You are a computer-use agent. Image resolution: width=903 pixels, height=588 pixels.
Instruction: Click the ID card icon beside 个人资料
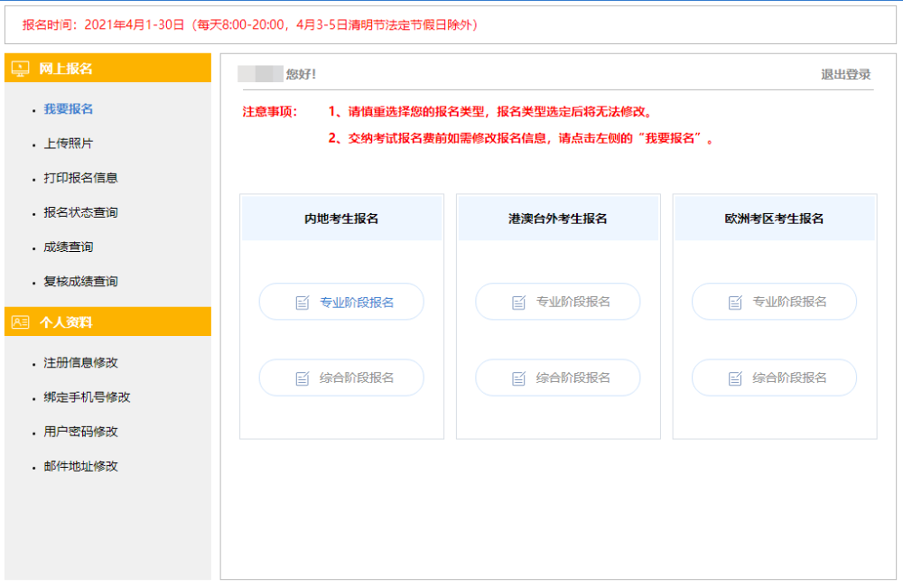20,322
